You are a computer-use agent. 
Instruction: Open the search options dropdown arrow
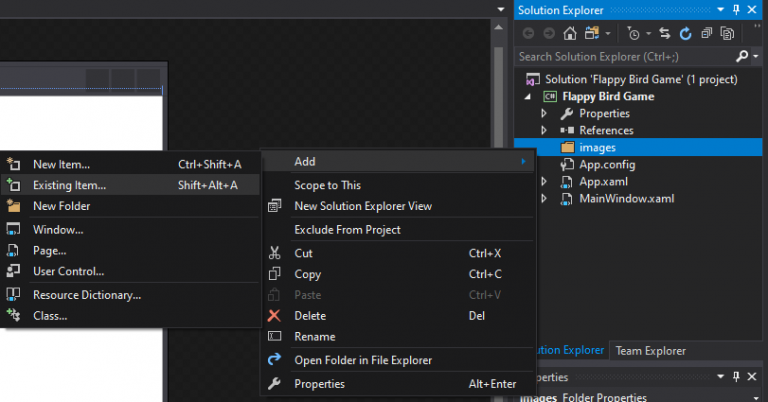tap(755, 57)
